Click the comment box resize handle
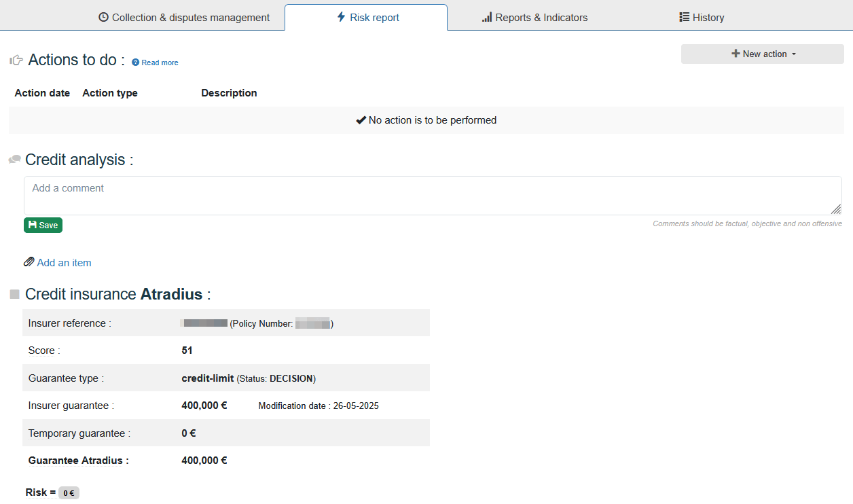The image size is (853, 504). point(836,210)
